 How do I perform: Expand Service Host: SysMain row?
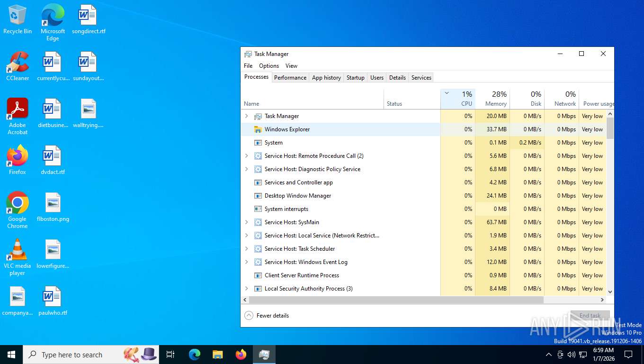(x=246, y=222)
